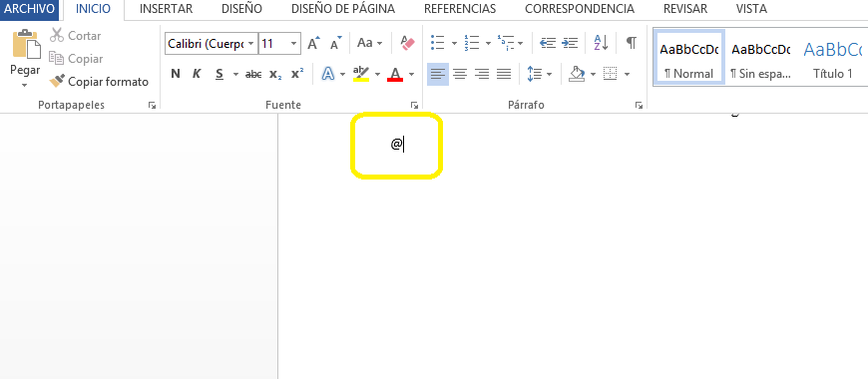Click the sort A-Z icon
Viewport: 868px width, 379px height.
[601, 43]
